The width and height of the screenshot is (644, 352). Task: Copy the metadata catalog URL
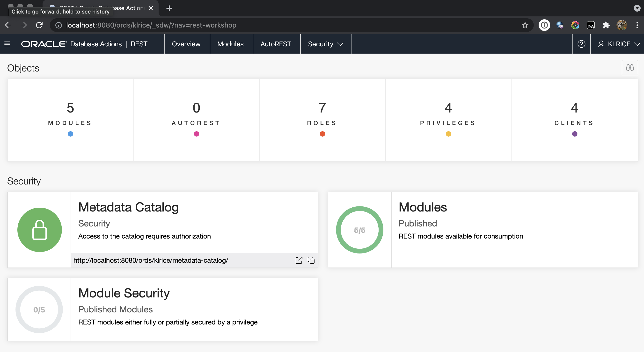[x=311, y=260]
